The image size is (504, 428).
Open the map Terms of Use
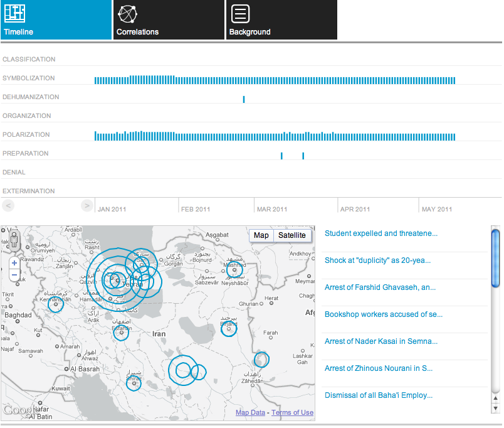292,412
